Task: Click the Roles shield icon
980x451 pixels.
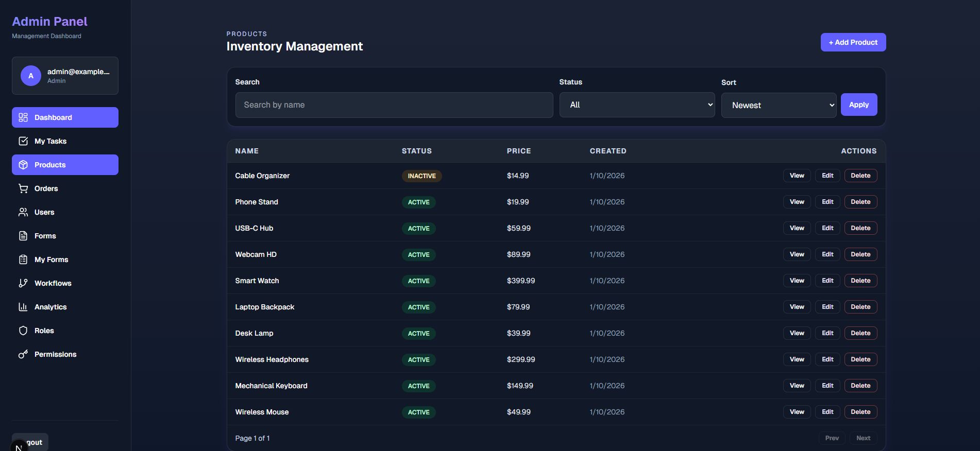Action: 23,331
